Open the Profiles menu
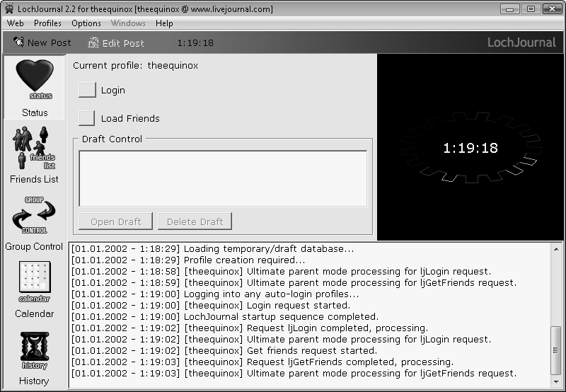 47,23
